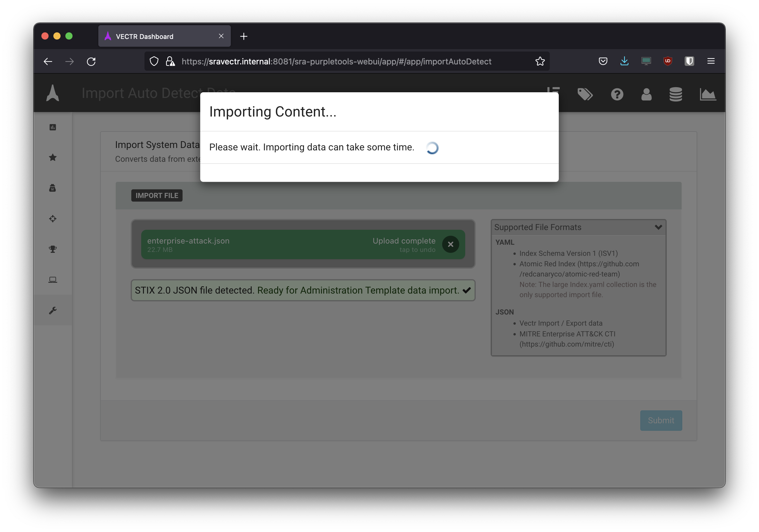Image resolution: width=759 pixels, height=532 pixels.
Task: Go back in browser history
Action: click(48, 61)
